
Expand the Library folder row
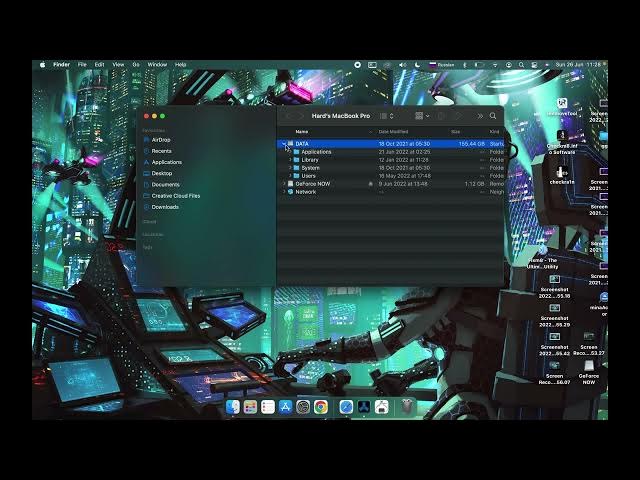290,160
